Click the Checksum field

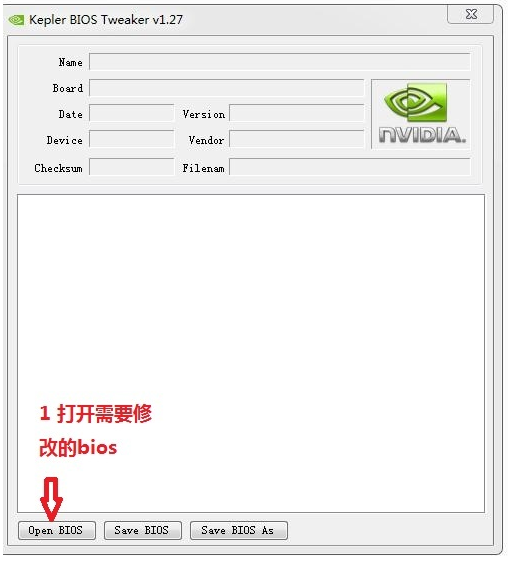(x=132, y=167)
